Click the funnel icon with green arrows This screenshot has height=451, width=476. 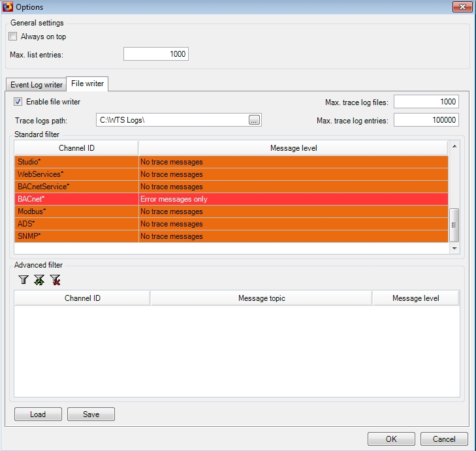click(39, 280)
